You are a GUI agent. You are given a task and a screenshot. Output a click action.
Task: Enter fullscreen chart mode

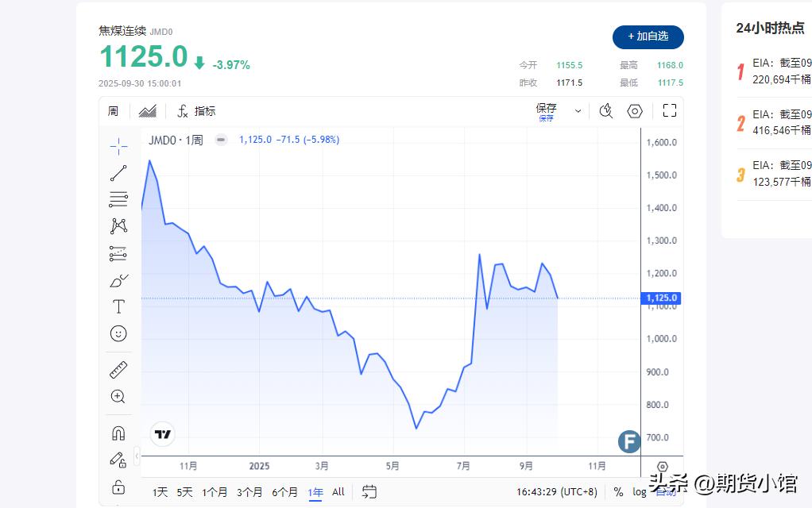(669, 111)
